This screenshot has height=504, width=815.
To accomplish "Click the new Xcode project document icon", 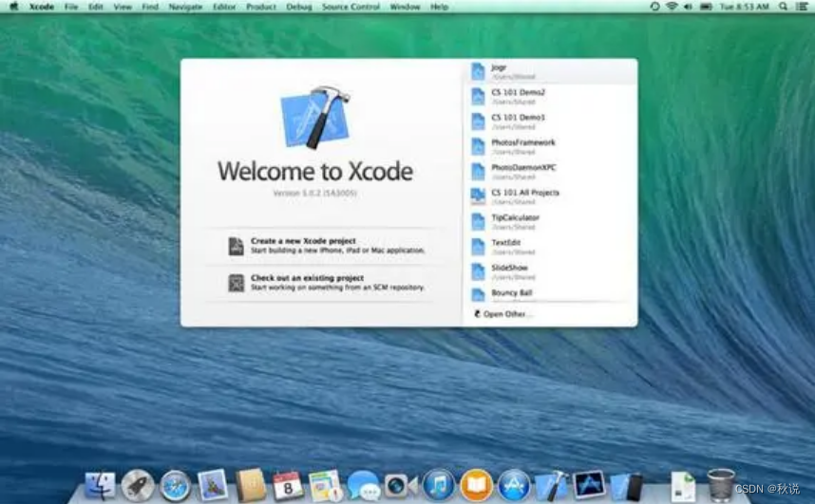I will [x=236, y=246].
